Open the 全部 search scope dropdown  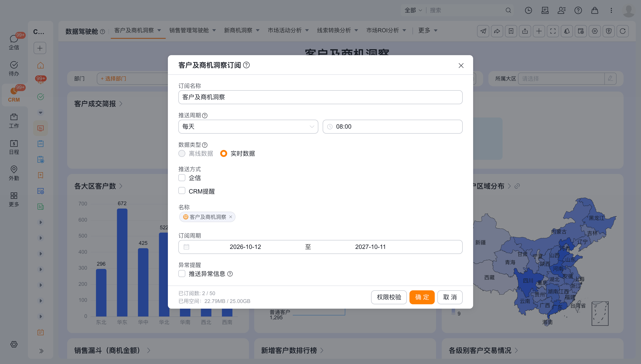[x=413, y=10]
